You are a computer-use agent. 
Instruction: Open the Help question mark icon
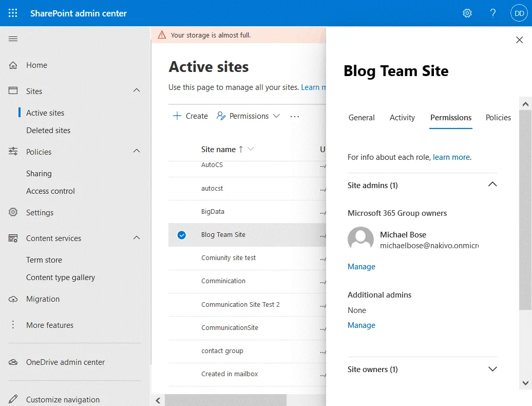click(x=492, y=13)
